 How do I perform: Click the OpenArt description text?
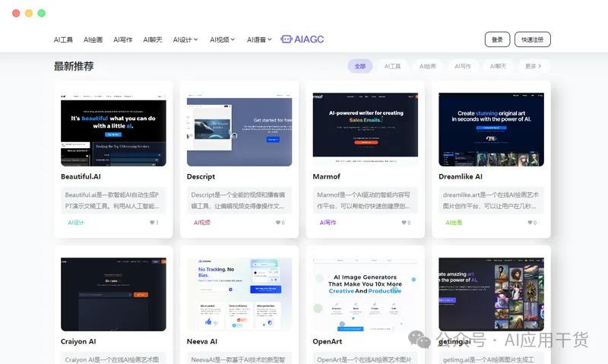click(x=366, y=359)
